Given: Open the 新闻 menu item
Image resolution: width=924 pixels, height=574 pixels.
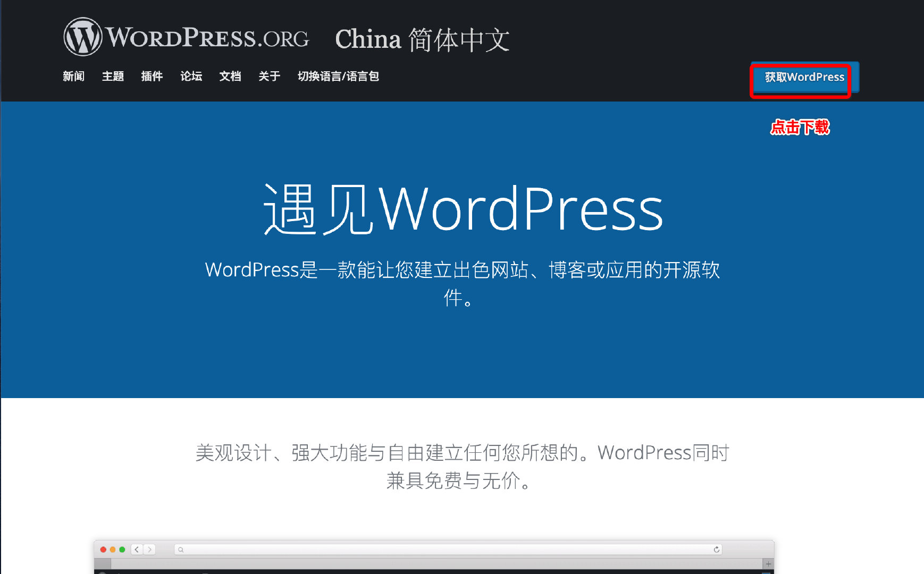Looking at the screenshot, I should tap(73, 77).
